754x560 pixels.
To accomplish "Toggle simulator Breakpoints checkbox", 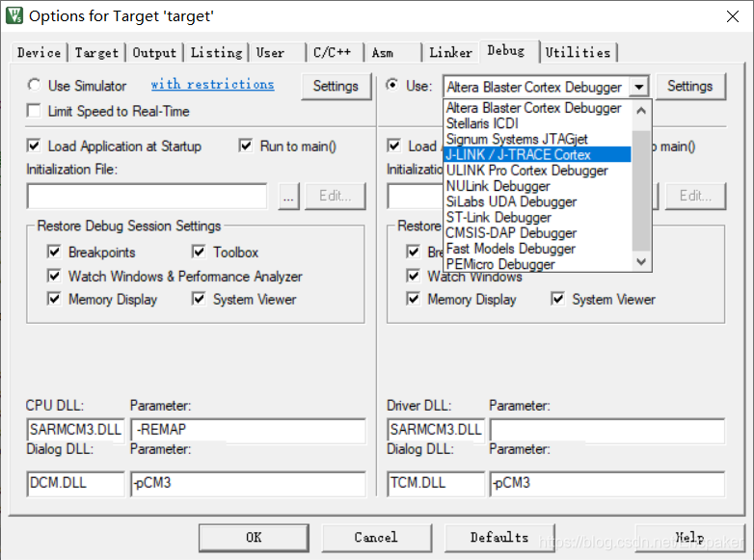I will [x=54, y=252].
